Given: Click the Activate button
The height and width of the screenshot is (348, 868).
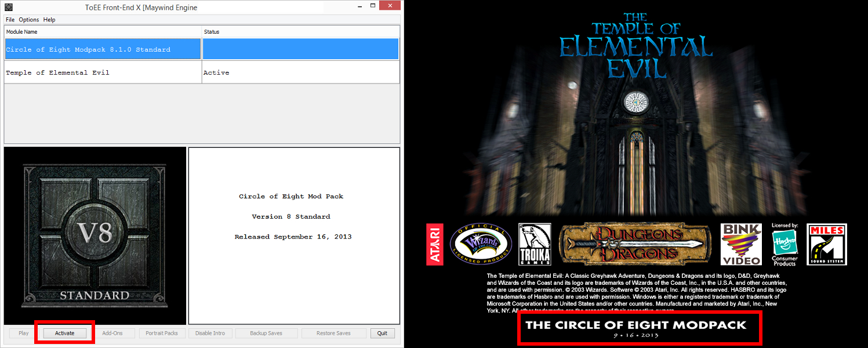Looking at the screenshot, I should pos(65,333).
